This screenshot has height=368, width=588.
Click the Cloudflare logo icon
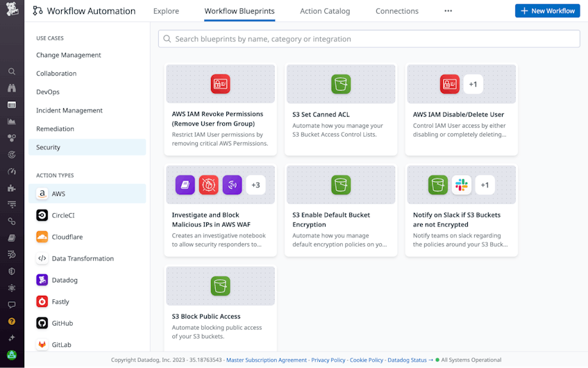coord(42,237)
